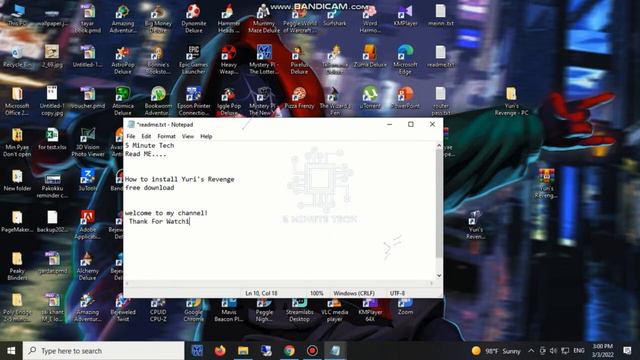Select the Zuma Deluxe desktop icon
Image resolution: width=640 pixels, height=360 pixels.
370,57
